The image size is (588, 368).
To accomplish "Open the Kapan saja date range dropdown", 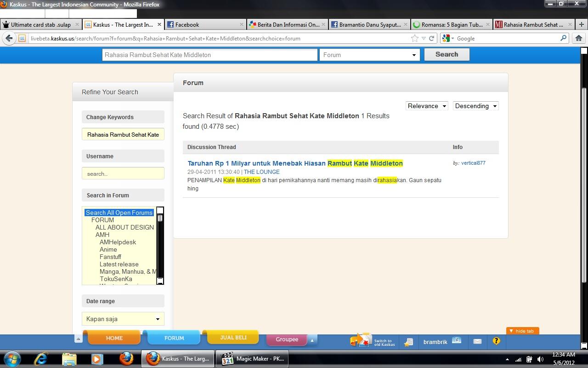I will 123,319.
